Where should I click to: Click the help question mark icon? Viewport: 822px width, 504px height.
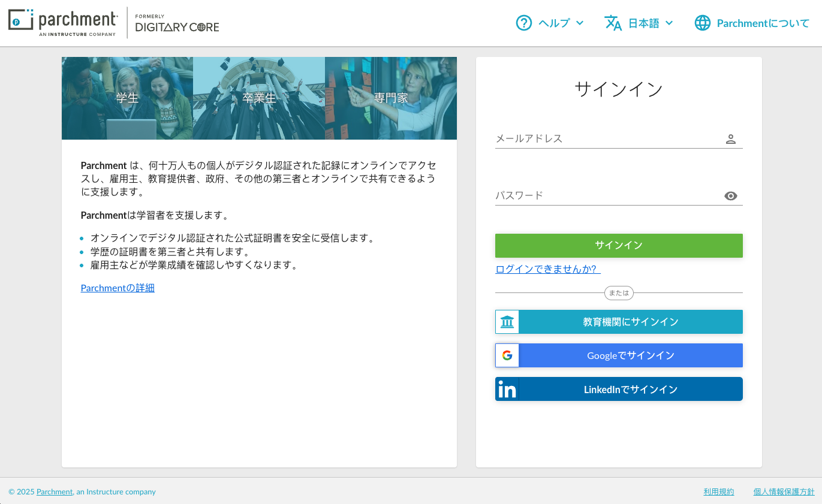(x=524, y=23)
